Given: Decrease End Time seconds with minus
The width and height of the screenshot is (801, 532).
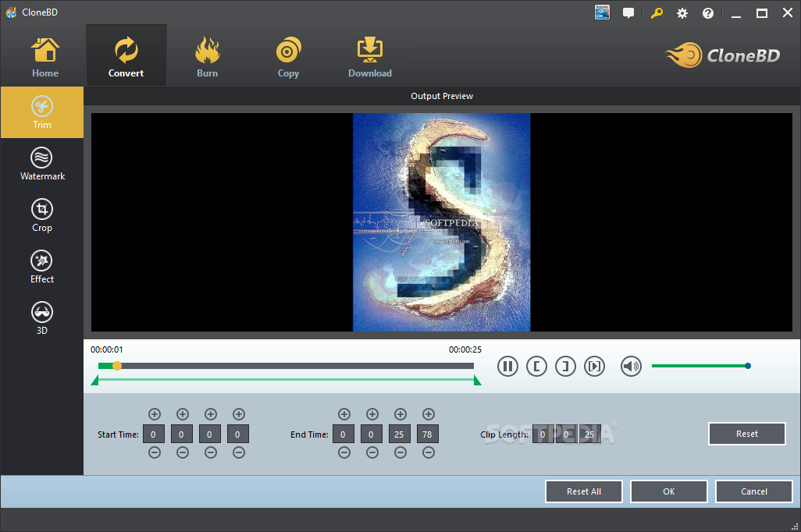Looking at the screenshot, I should click(x=400, y=452).
